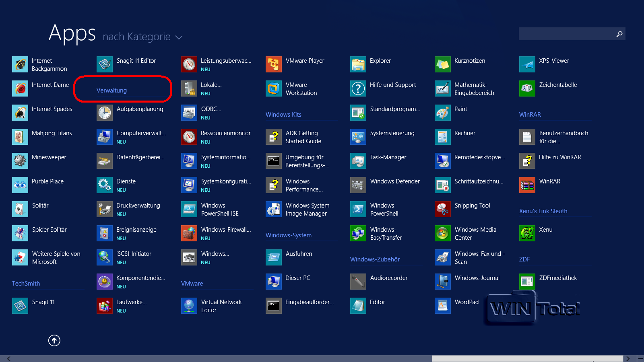Open the Windows Media Center icon
The width and height of the screenshot is (644, 362).
click(x=442, y=233)
